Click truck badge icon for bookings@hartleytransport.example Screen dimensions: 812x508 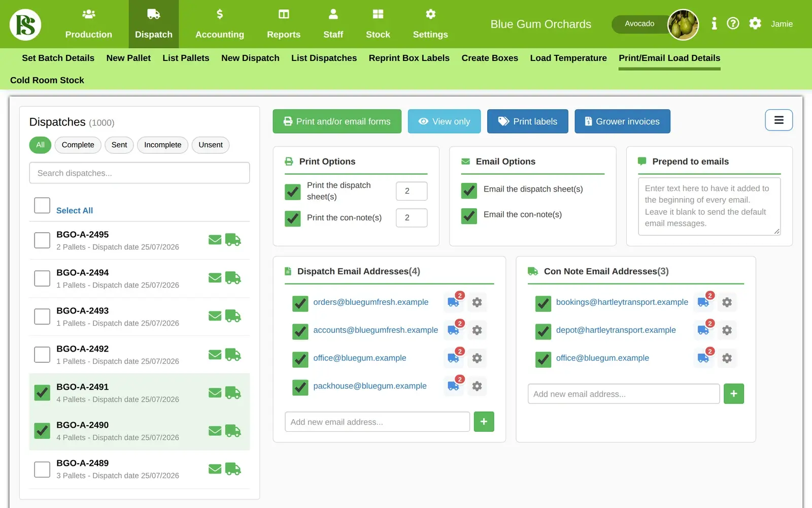[x=704, y=302]
